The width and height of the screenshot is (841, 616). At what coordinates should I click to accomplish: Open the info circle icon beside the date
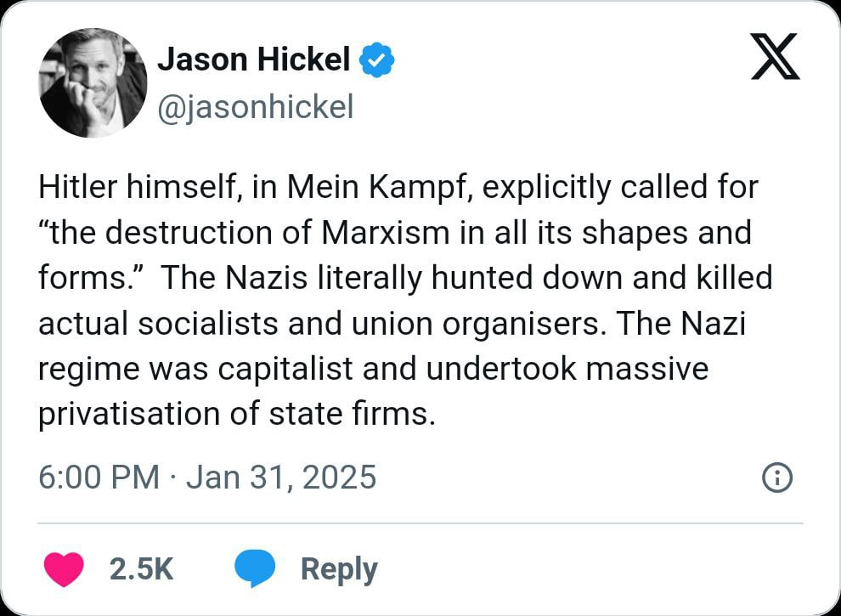coord(777,478)
